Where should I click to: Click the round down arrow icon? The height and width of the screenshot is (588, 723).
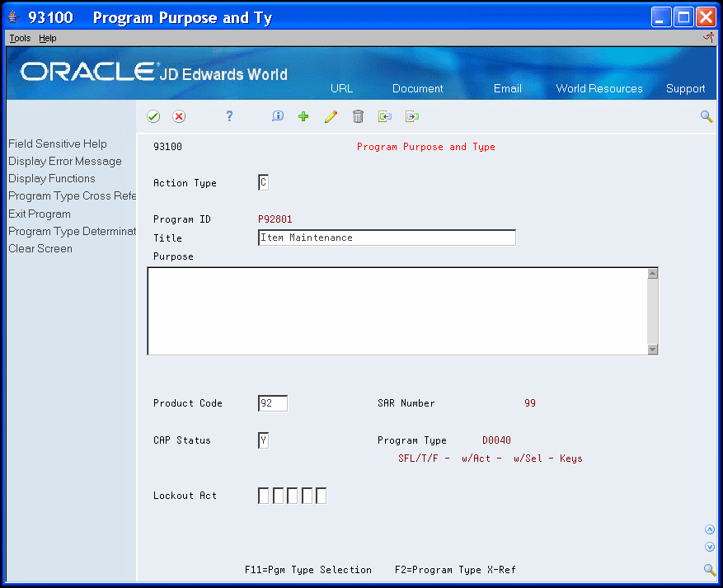pyautogui.click(x=710, y=547)
